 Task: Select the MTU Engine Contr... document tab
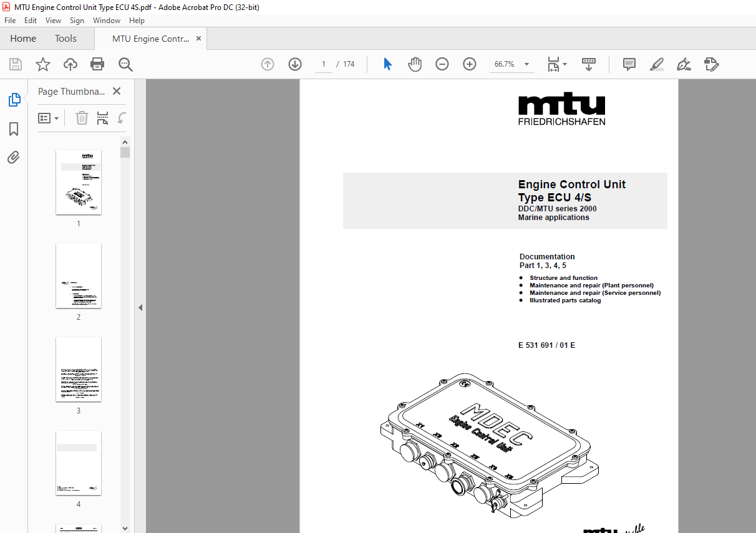[x=150, y=39]
